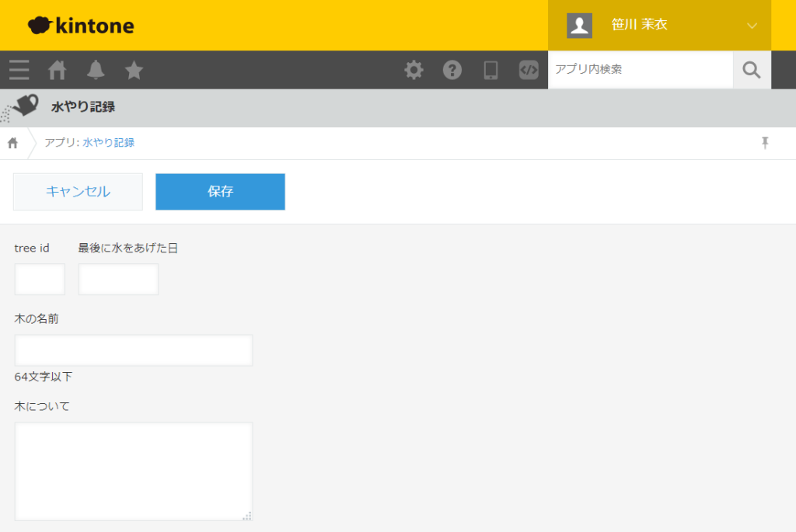This screenshot has height=532, width=796.
Task: Go to portal via toolbar home icon
Action: coord(57,70)
